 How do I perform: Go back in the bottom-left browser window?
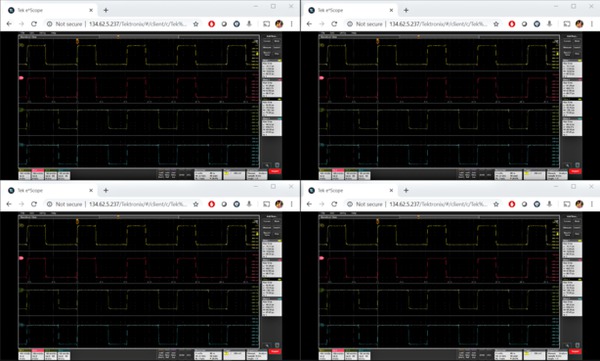[9, 204]
